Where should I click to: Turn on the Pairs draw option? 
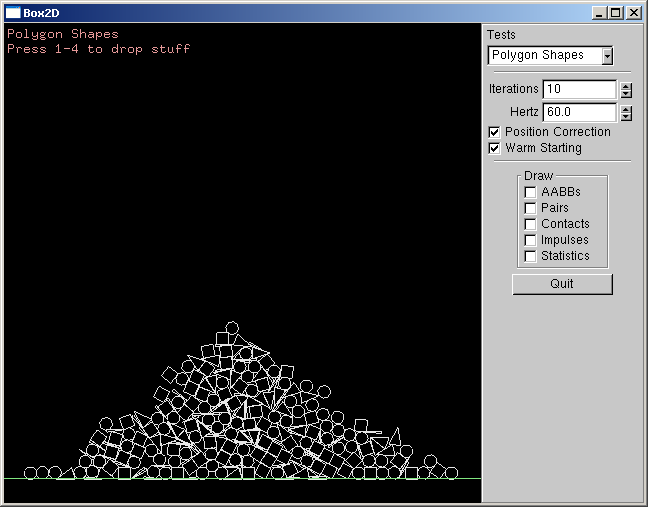[x=530, y=208]
